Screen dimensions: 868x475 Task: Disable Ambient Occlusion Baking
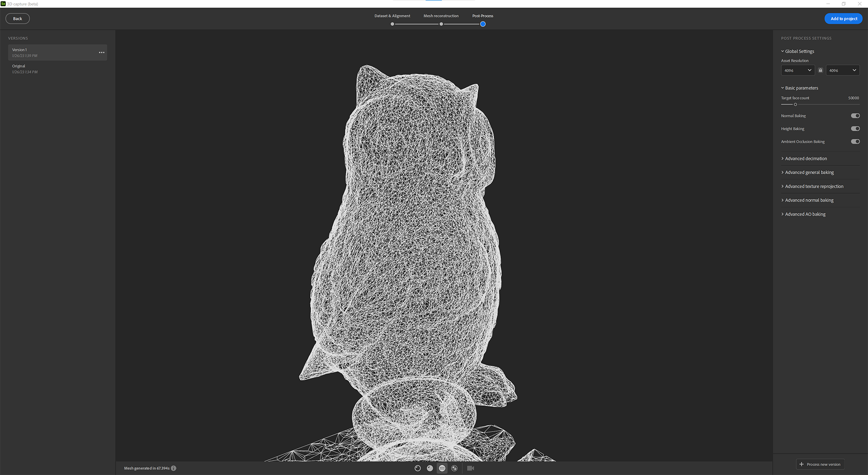(x=855, y=141)
